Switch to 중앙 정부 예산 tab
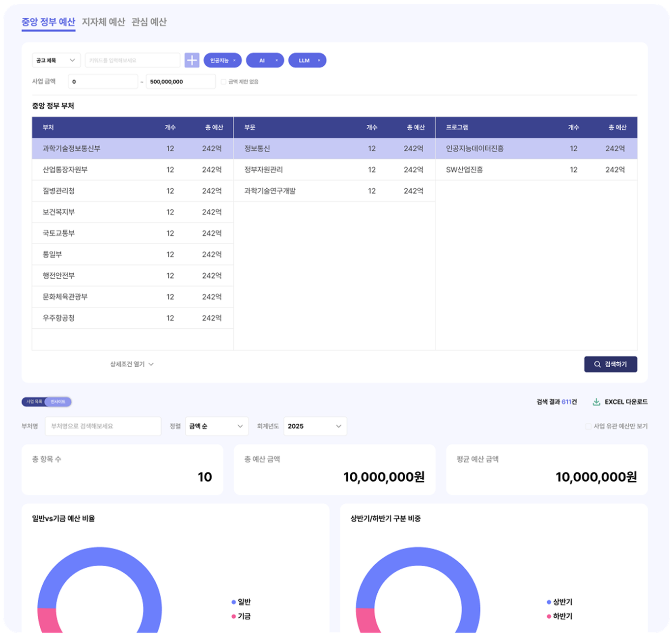This screenshot has height=636, width=672. 48,22
